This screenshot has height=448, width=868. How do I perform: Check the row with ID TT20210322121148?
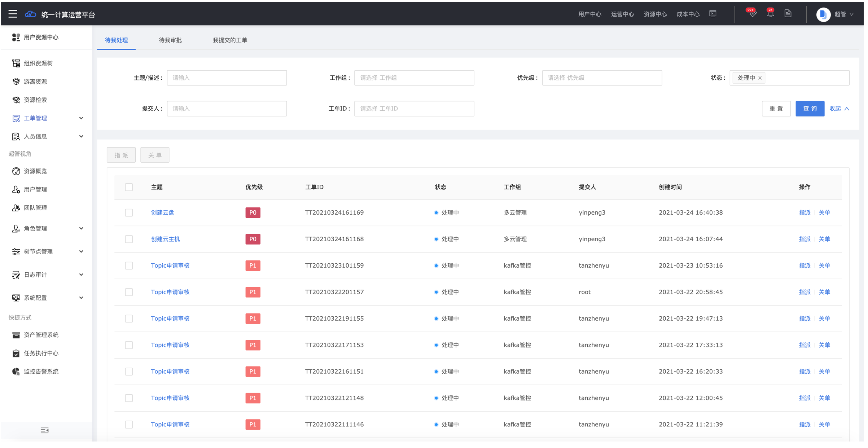pos(129,398)
